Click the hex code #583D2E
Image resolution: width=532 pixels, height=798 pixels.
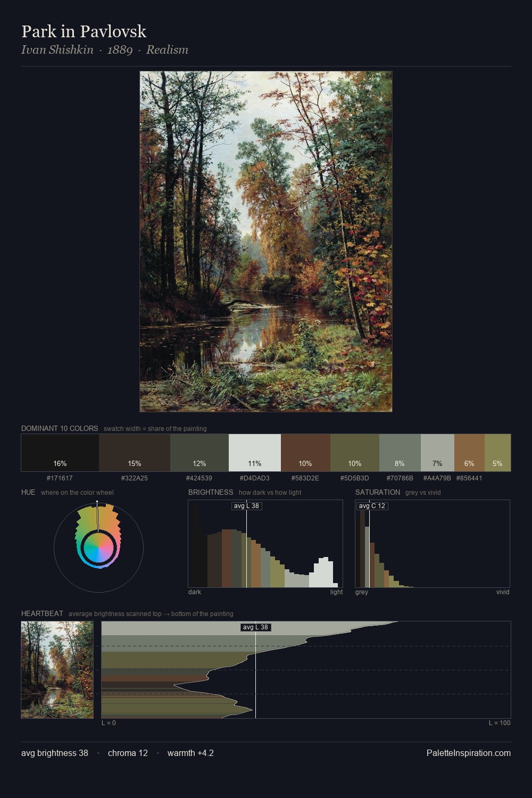click(305, 478)
